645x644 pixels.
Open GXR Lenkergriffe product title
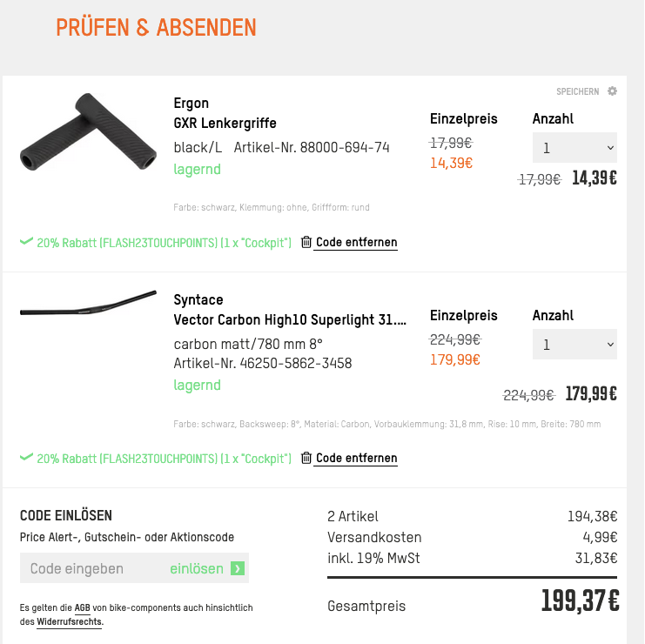pyautogui.click(x=225, y=124)
